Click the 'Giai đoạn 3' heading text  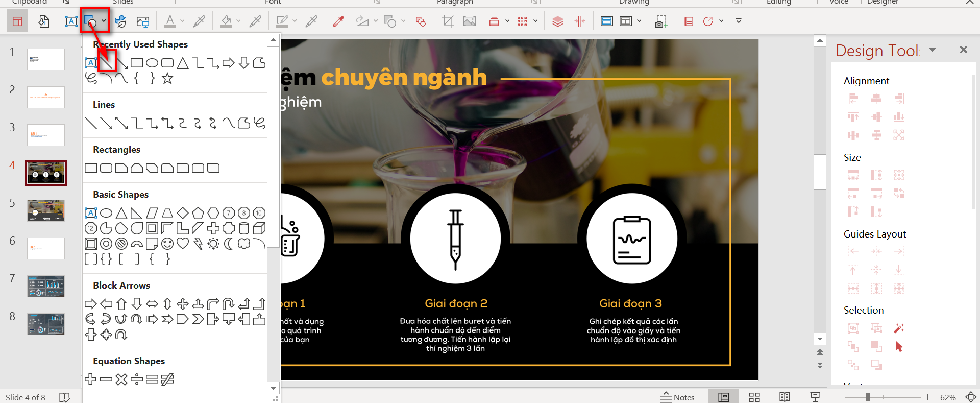630,303
